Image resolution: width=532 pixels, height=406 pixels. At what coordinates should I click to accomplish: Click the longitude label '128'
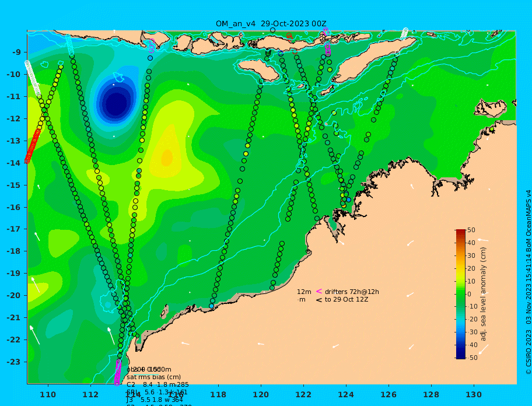[431, 395]
